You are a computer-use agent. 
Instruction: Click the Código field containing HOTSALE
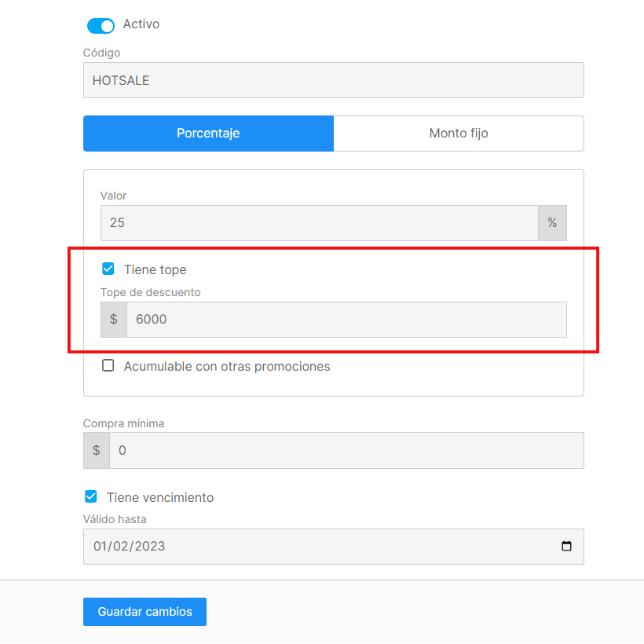pos(334,80)
